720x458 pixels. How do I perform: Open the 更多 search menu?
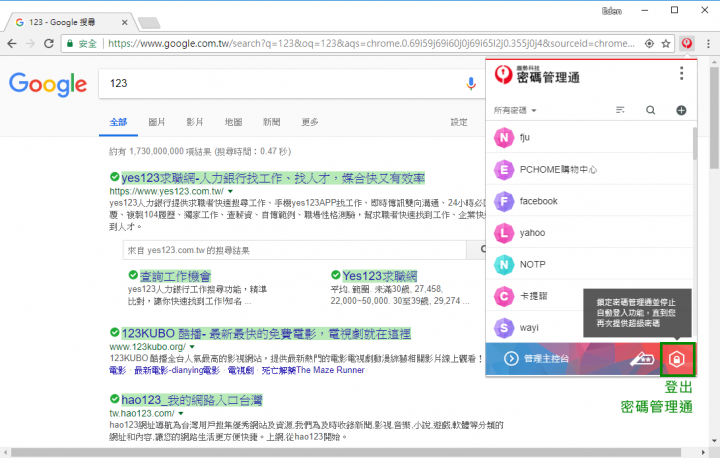310,122
